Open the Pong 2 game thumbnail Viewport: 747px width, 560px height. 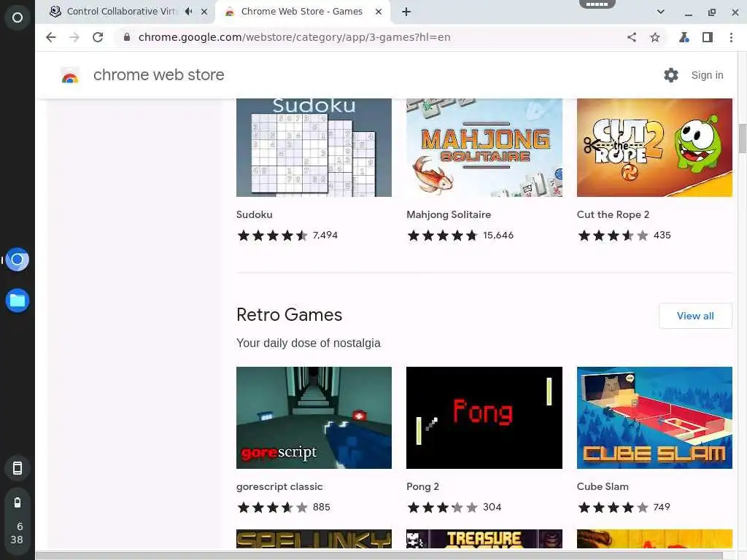tap(484, 418)
